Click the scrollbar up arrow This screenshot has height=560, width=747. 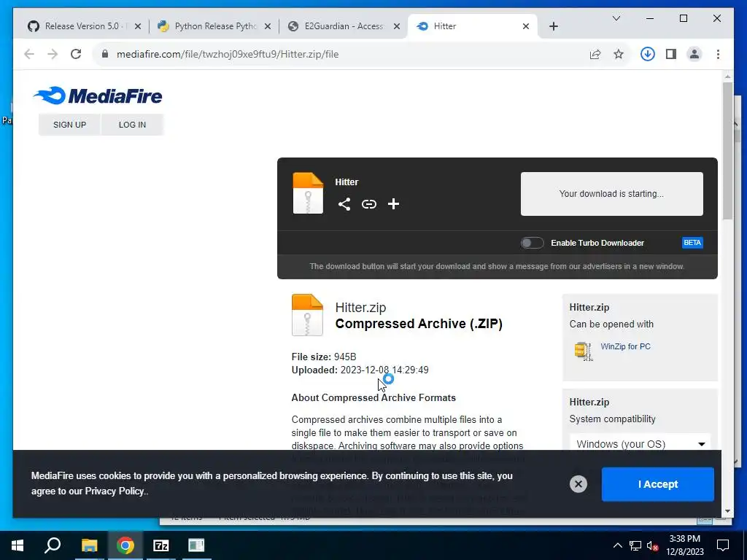click(x=727, y=76)
